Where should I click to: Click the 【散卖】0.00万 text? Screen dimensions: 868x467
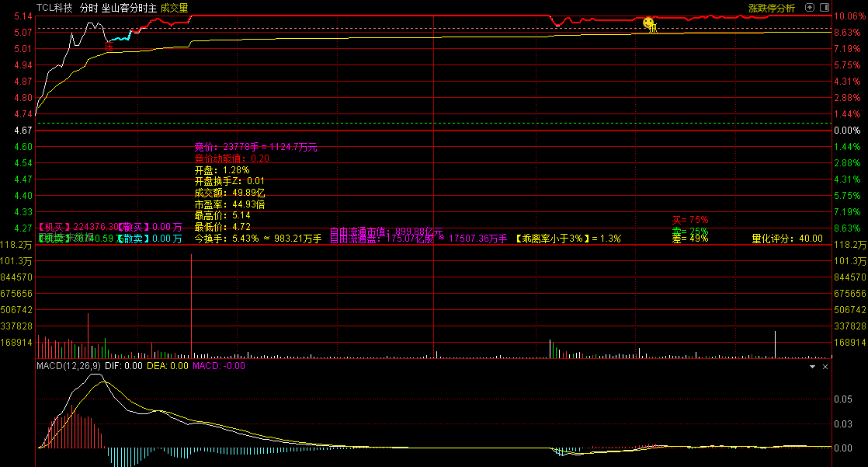pos(150,239)
